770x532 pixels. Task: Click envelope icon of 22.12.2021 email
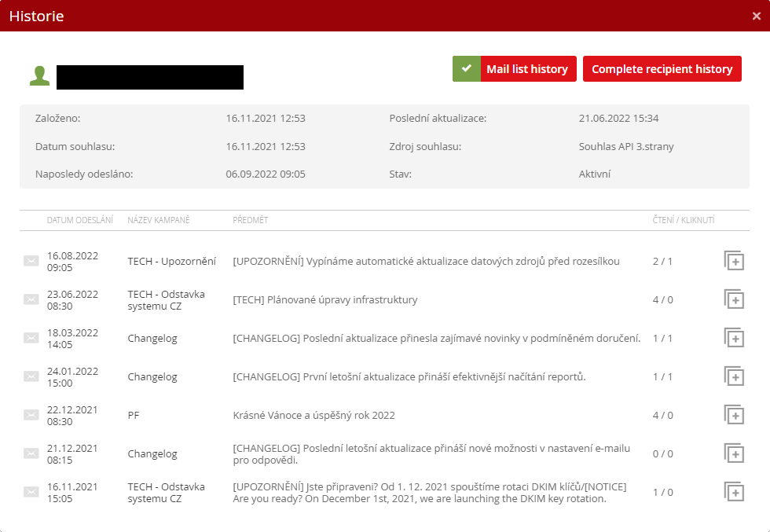31,415
